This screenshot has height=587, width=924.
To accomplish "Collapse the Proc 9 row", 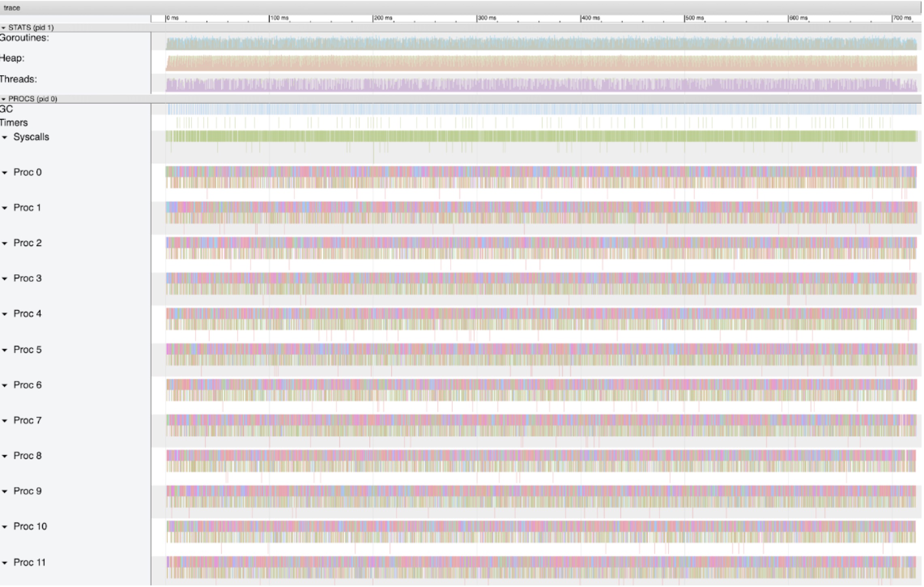I will (x=5, y=491).
